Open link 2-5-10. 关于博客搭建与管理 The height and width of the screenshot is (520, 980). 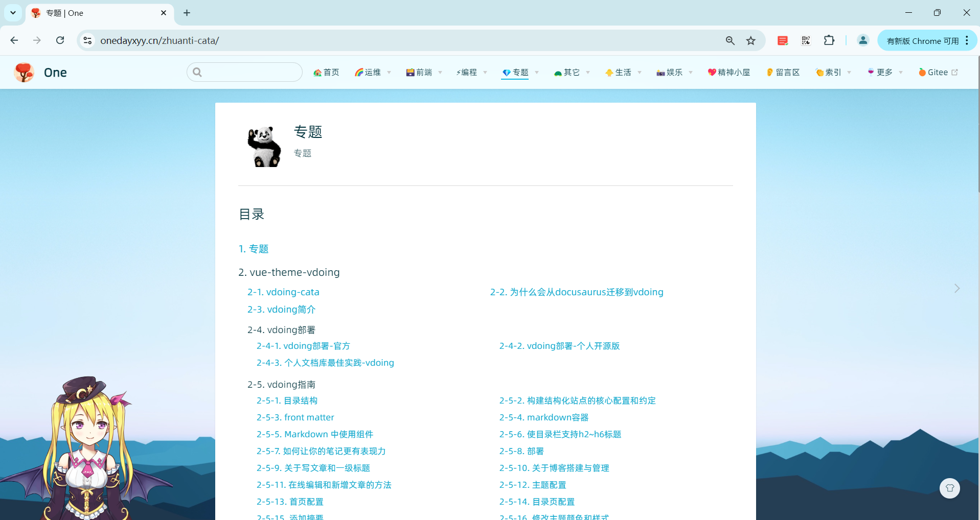pos(554,468)
